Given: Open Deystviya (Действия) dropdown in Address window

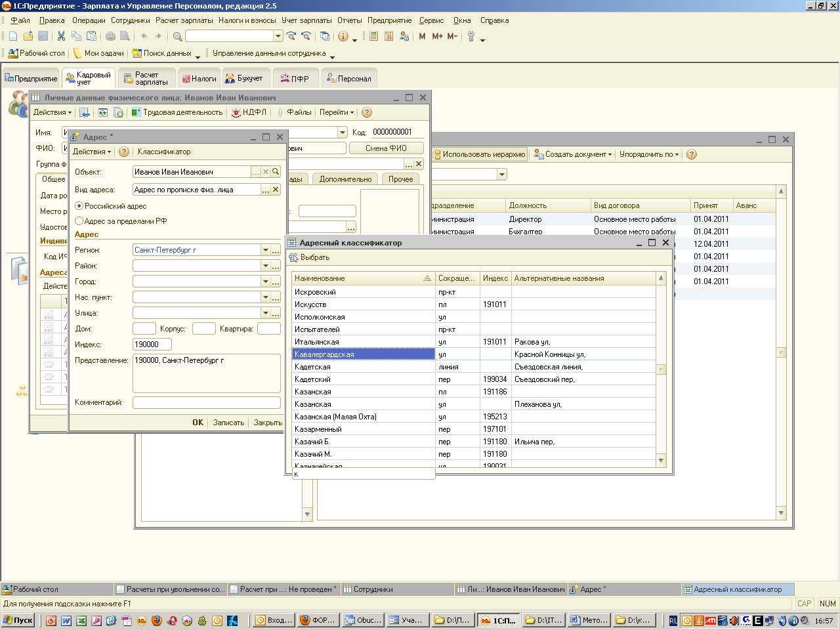Looking at the screenshot, I should 92,152.
